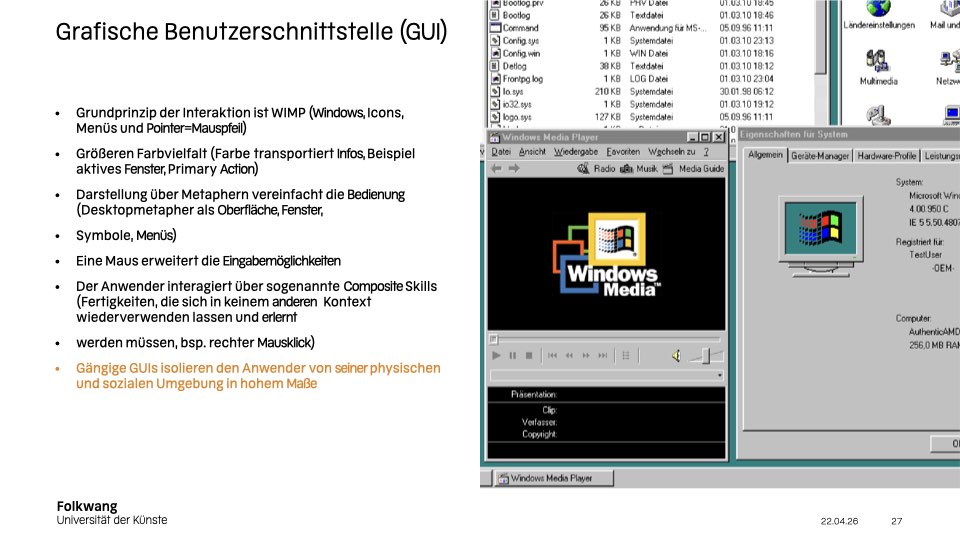Click the Frontpg.log file icon
The height and width of the screenshot is (540, 960).
click(495, 79)
